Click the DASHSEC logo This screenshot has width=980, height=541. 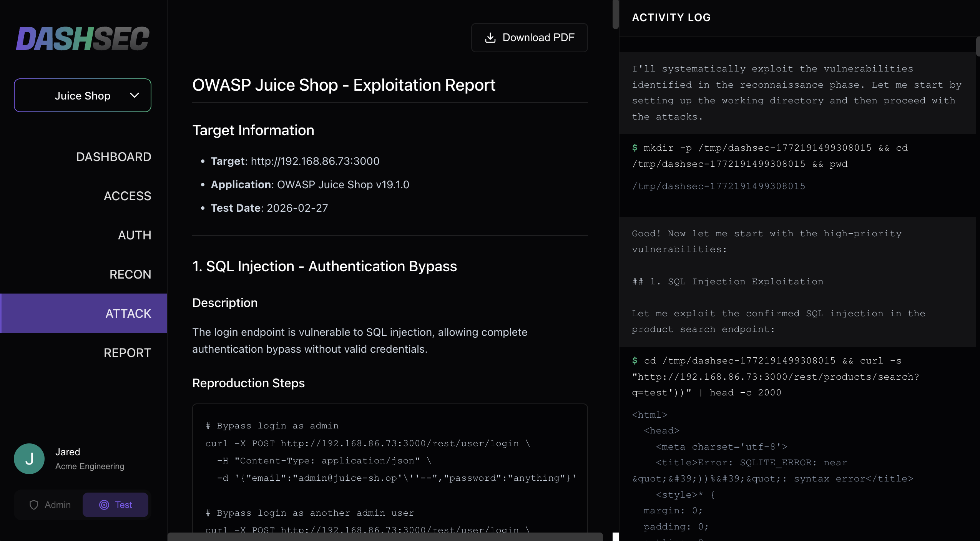click(83, 38)
